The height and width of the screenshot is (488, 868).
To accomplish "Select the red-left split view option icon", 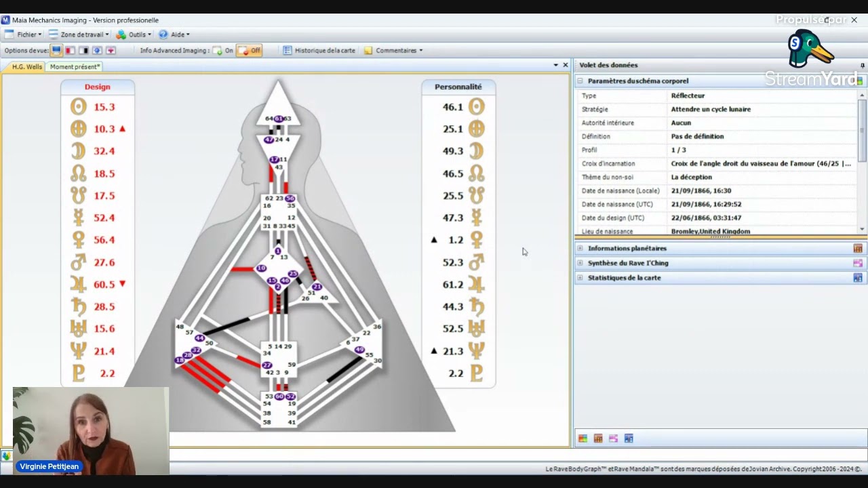I will point(70,50).
